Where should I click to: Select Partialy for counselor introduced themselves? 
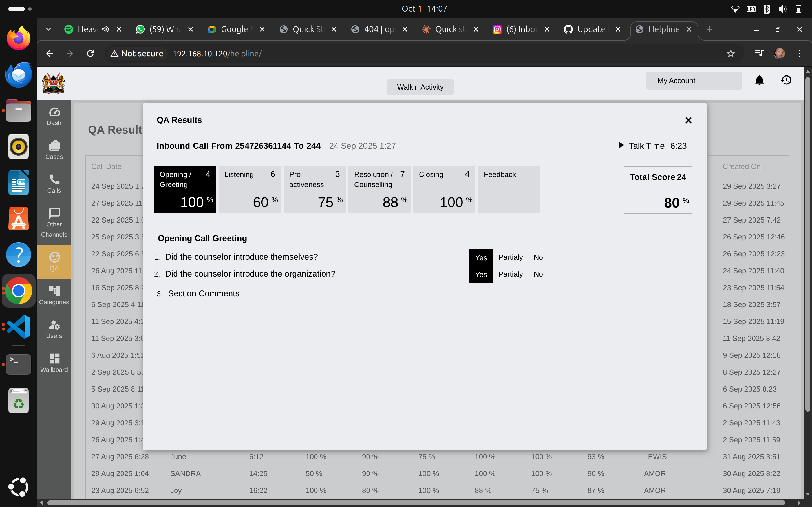[x=510, y=257]
